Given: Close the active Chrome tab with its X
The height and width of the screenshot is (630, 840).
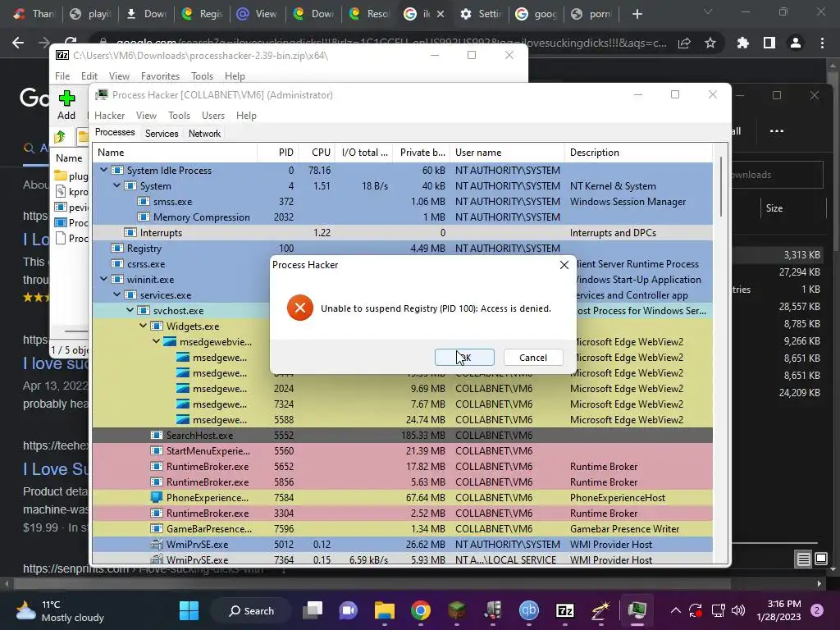Looking at the screenshot, I should pyautogui.click(x=441, y=14).
